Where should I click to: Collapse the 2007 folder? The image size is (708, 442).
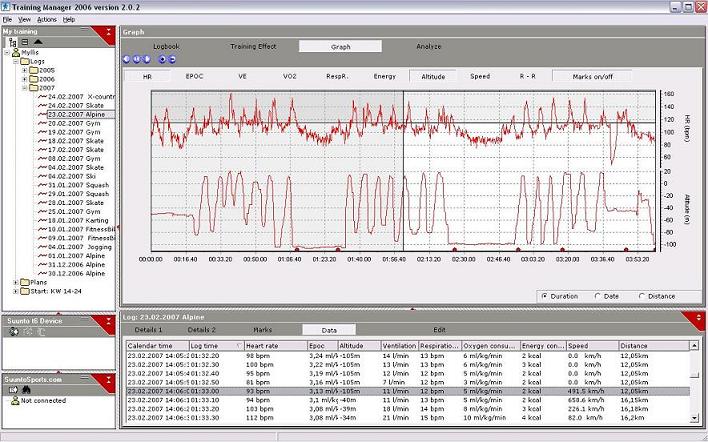25,88
